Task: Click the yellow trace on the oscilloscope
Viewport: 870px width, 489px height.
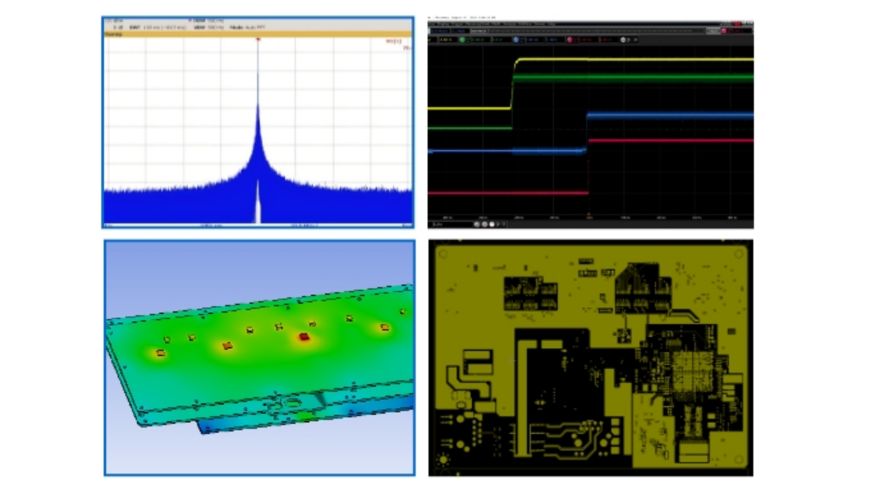Action: tap(630, 60)
